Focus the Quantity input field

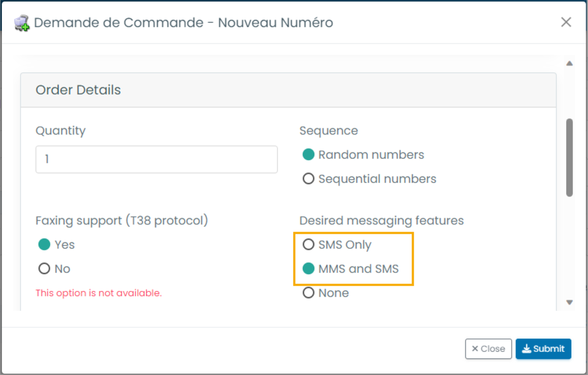(x=156, y=160)
